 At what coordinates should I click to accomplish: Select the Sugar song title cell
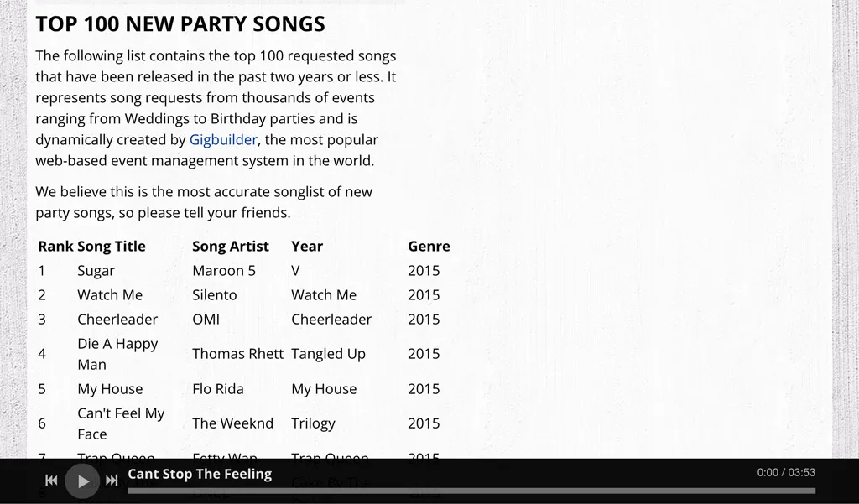(x=96, y=271)
